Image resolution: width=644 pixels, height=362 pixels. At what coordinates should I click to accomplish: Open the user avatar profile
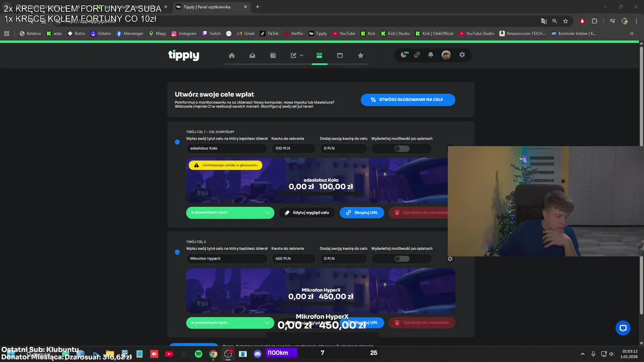pyautogui.click(x=446, y=55)
